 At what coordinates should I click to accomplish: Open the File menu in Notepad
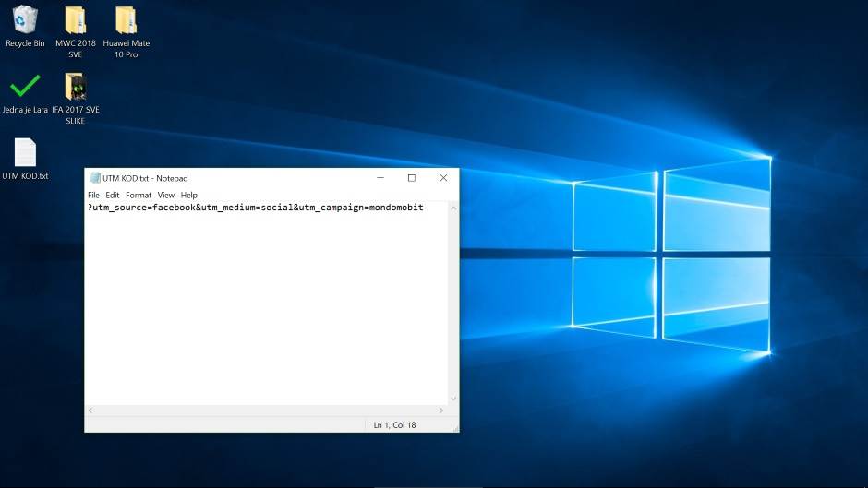93,196
